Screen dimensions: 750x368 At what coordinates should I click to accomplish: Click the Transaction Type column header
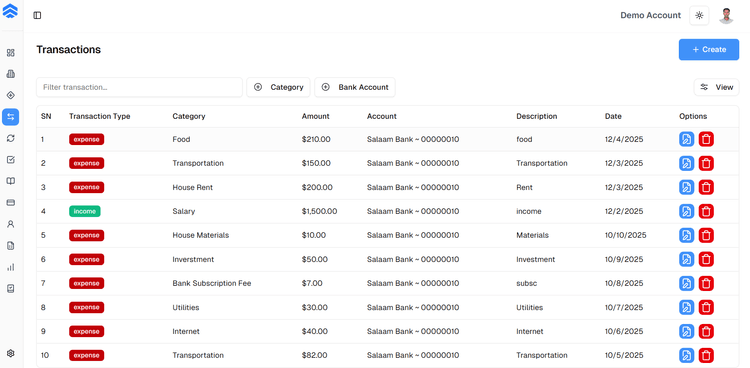[99, 116]
